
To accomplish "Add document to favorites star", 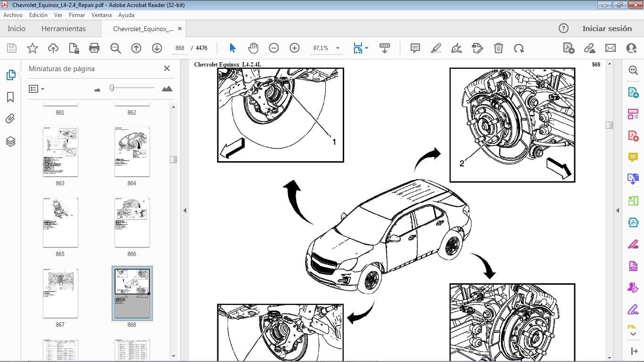I will [33, 48].
